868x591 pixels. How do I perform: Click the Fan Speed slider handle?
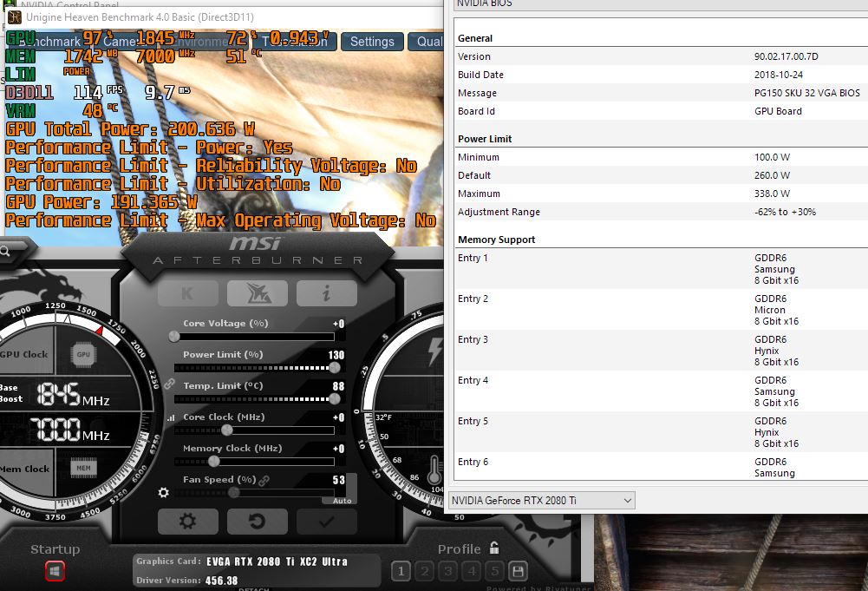(234, 492)
